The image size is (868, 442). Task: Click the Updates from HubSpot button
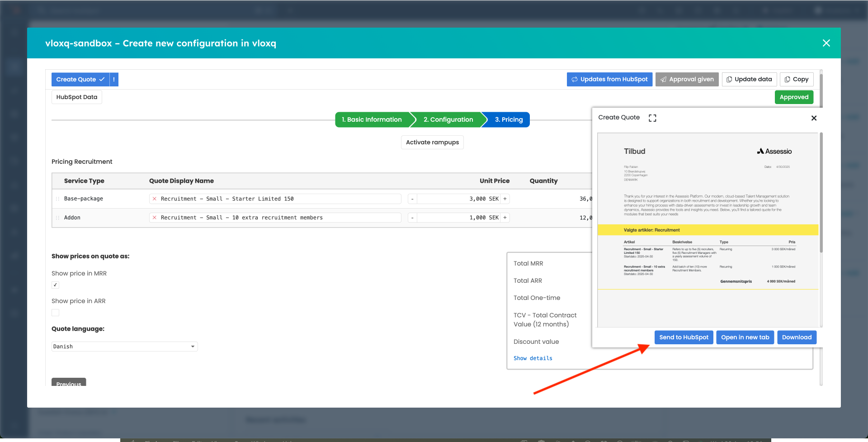pos(609,80)
